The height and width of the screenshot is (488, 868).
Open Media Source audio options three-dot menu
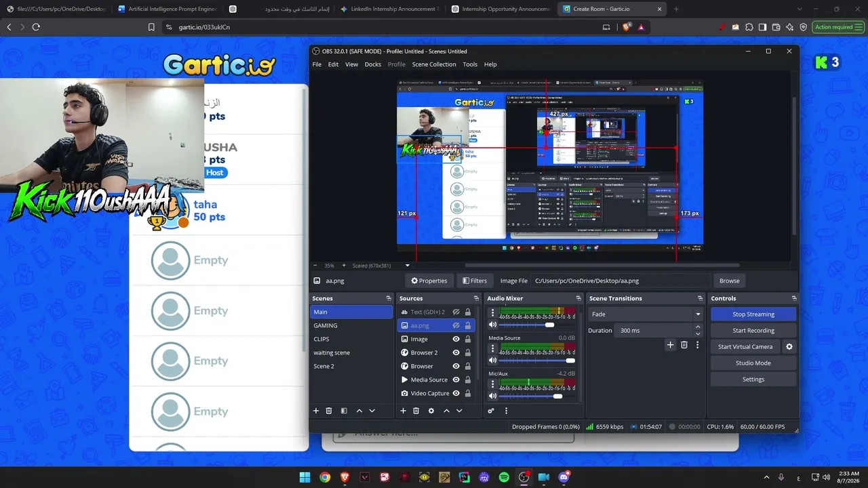coord(493,349)
